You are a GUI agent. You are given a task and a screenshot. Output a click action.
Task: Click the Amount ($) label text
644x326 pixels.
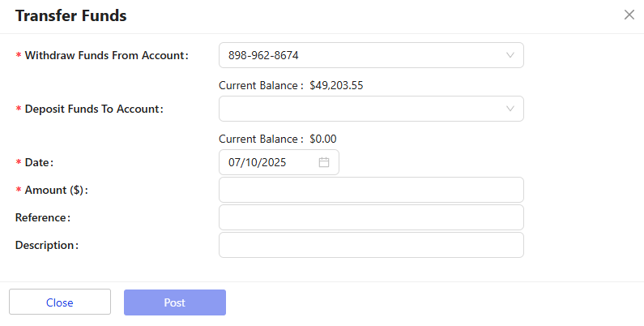coord(56,190)
